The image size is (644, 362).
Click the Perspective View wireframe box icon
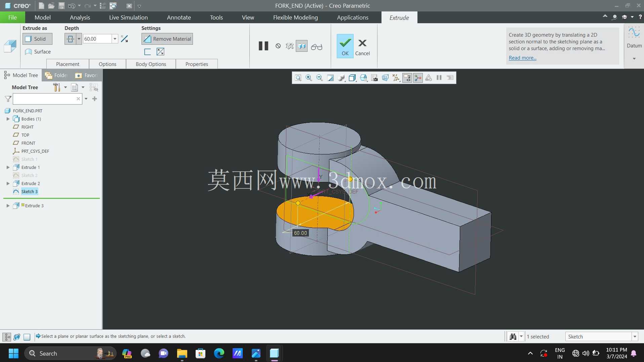(385, 78)
